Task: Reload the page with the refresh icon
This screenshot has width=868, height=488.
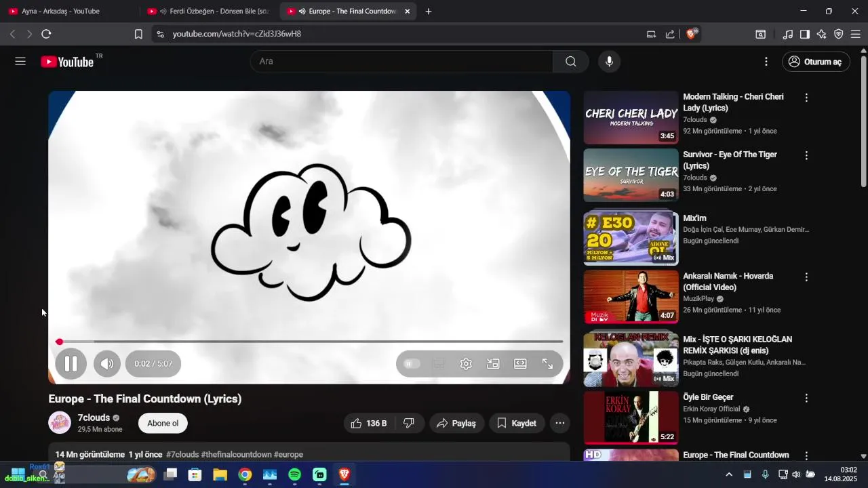Action: [x=46, y=34]
